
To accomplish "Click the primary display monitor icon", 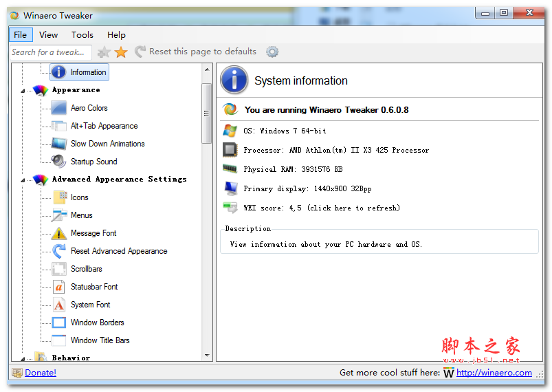I will (x=230, y=188).
